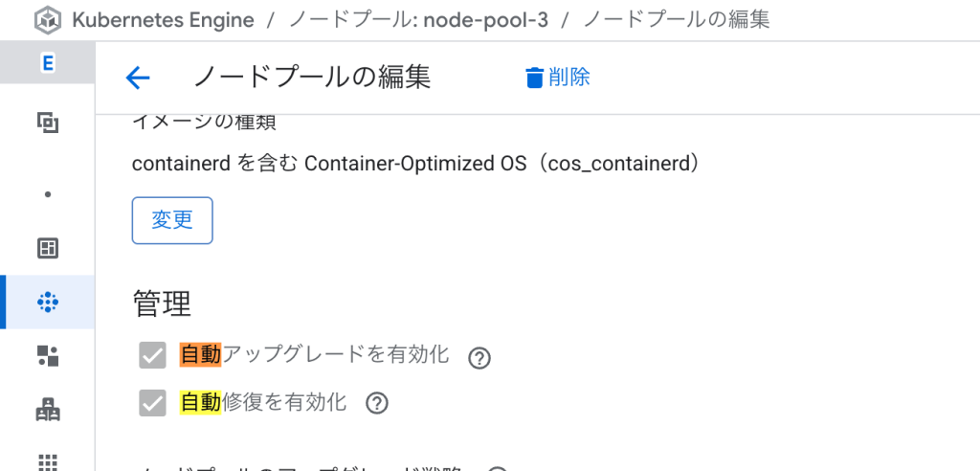
Task: Select the highlighted blue dotted-circle sidebar icon
Action: click(48, 303)
